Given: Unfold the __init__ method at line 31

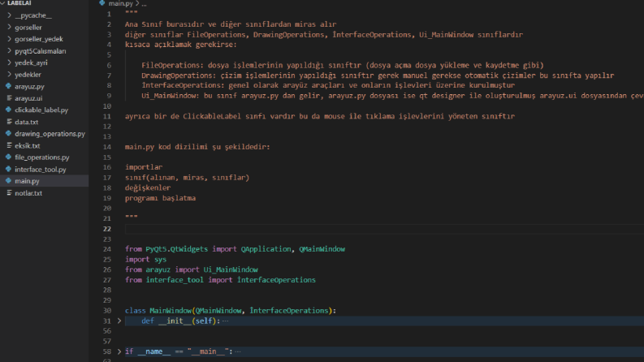Looking at the screenshot, I should (x=119, y=321).
